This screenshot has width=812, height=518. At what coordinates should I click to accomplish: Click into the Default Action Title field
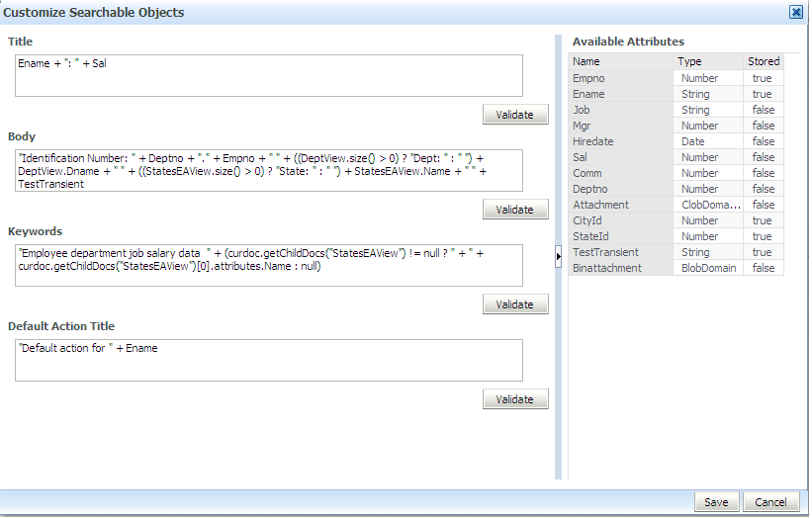point(269,360)
